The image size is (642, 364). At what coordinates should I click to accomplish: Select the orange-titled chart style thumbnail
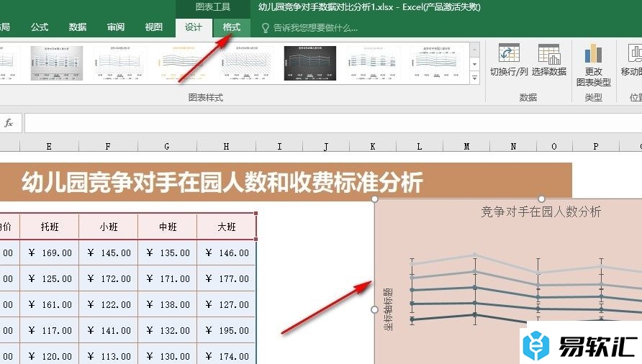183,63
